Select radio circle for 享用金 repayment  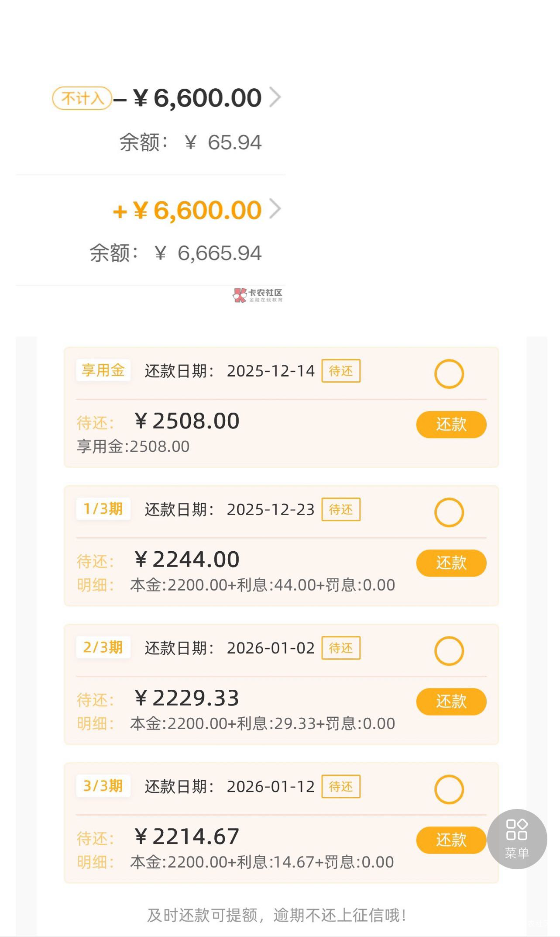tap(449, 374)
